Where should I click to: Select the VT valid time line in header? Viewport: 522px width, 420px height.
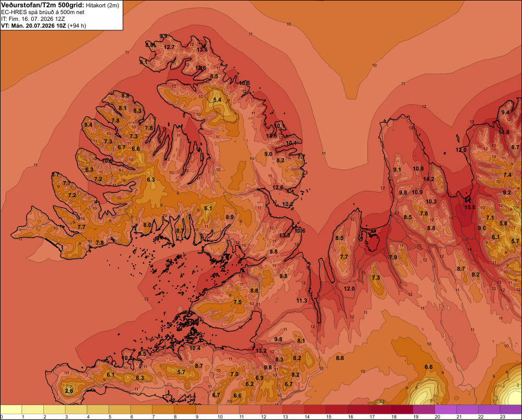[x=43, y=26]
